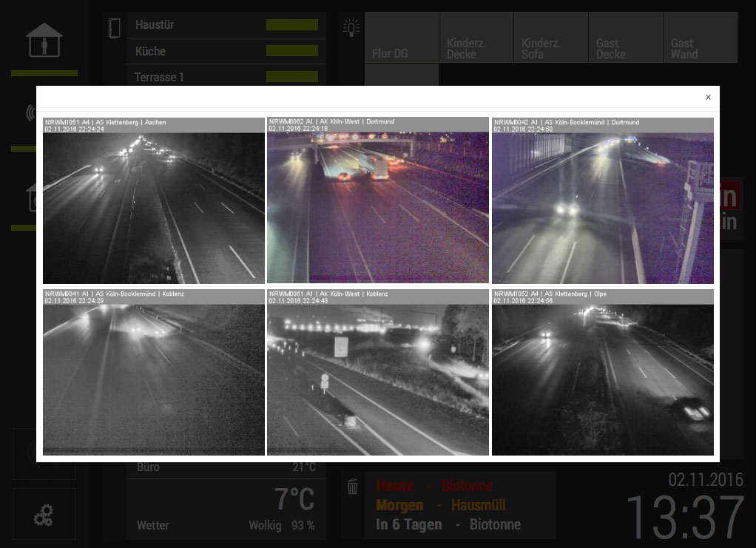756x548 pixels.
Task: Open the A1 Köln-Bocklemünd Dortmund camera image
Action: [x=603, y=200]
